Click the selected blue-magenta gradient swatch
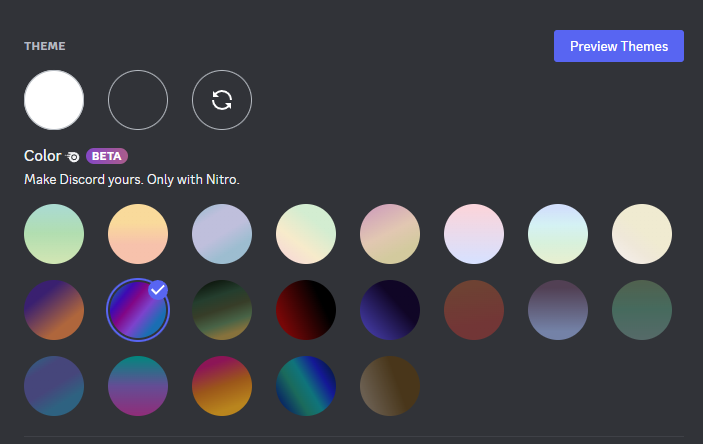The width and height of the screenshot is (703, 444). pos(138,310)
